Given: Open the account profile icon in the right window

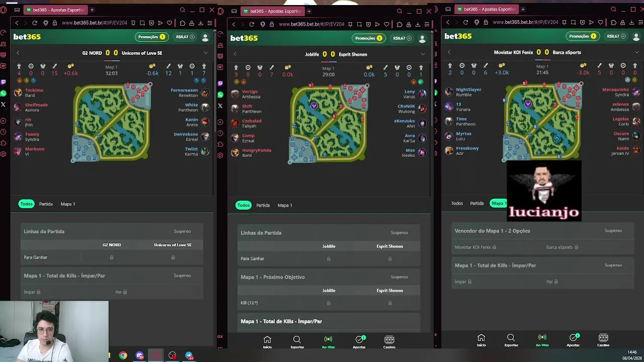Looking at the screenshot, I should [636, 36].
